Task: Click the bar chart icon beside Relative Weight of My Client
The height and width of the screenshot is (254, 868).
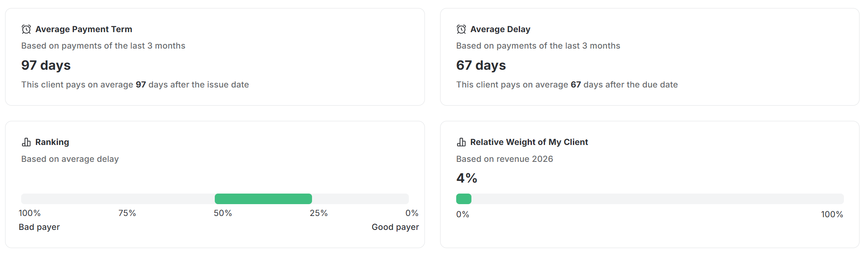Action: pos(460,142)
